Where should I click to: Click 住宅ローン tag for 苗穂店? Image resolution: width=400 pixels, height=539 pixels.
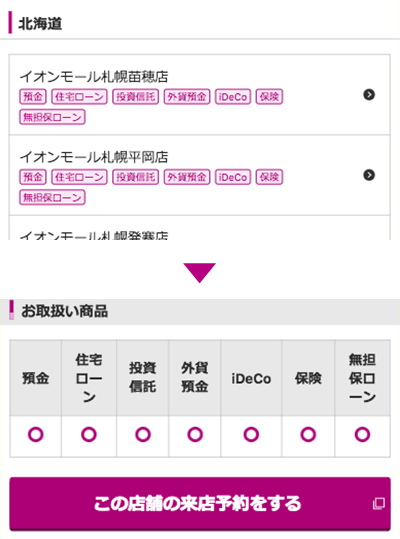pos(79,97)
